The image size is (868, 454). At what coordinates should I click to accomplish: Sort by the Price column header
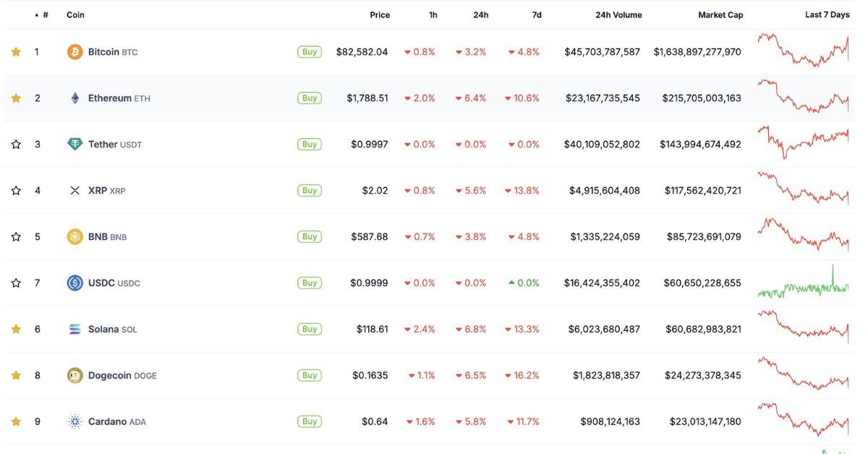point(380,15)
